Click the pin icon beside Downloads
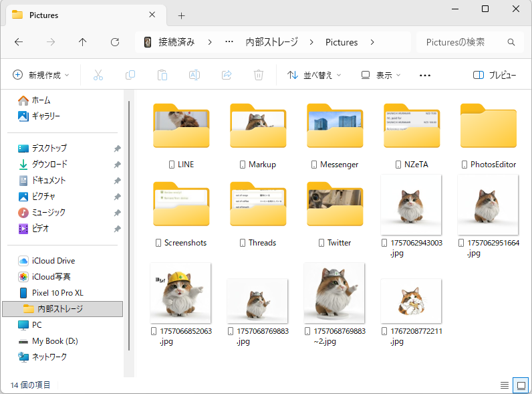The width and height of the screenshot is (532, 394). [117, 165]
